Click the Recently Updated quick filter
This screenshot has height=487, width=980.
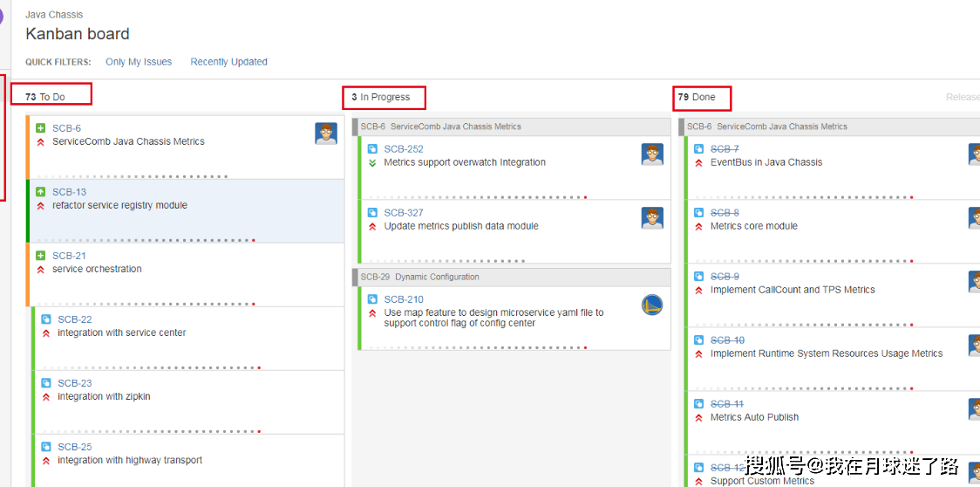pyautogui.click(x=228, y=62)
